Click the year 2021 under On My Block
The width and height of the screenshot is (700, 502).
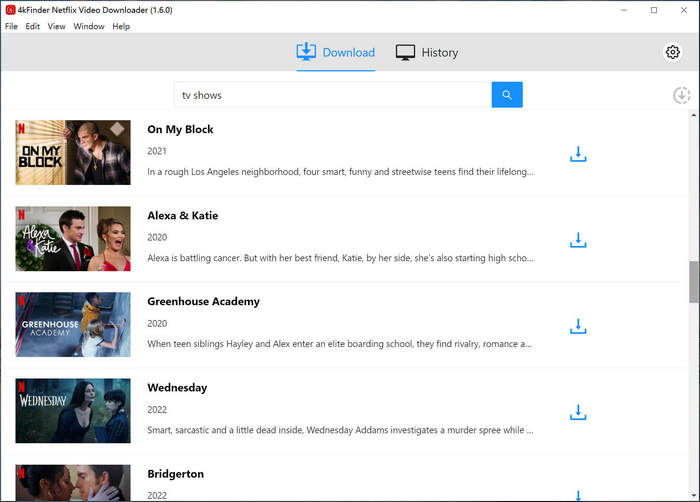157,151
